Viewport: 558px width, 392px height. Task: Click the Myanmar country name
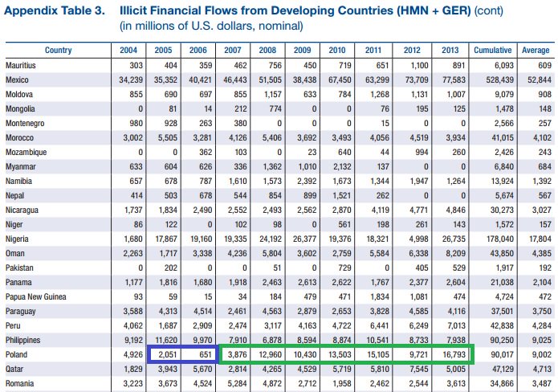point(21,166)
